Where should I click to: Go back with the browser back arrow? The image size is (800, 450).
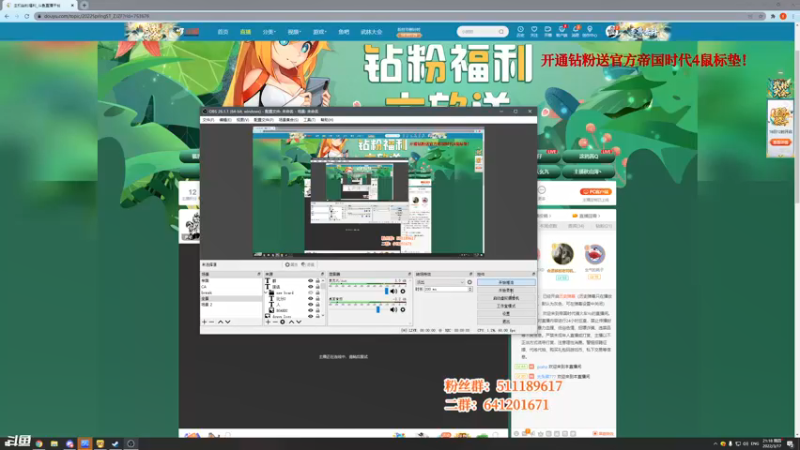pos(7,16)
